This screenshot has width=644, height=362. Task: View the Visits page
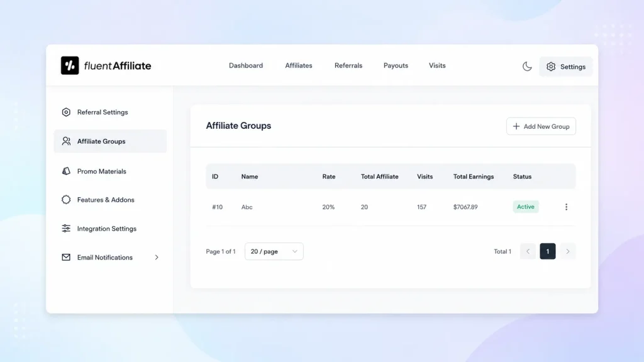(x=437, y=65)
